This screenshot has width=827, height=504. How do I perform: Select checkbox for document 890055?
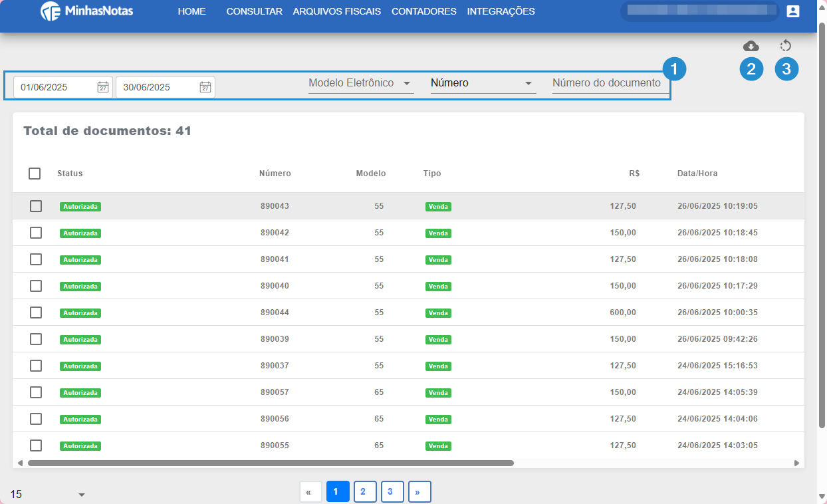pos(36,445)
